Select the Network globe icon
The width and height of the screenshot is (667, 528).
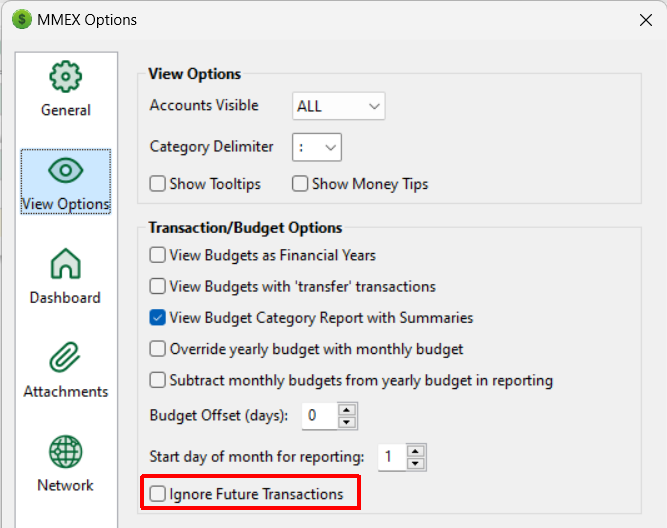tap(65, 452)
